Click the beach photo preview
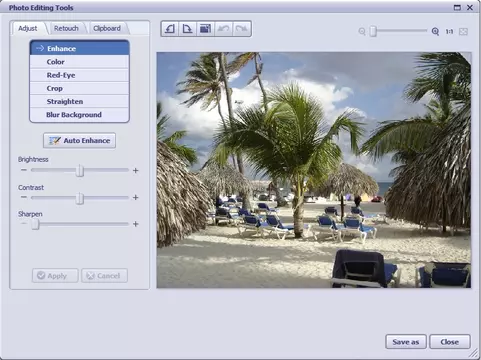This screenshot has width=481, height=360. 314,170
